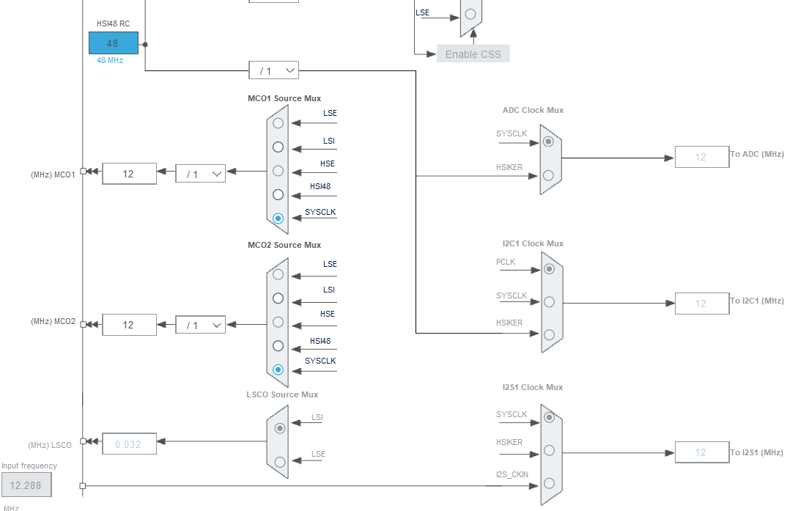The height and width of the screenshot is (511, 812).
Task: Select LSE in LSCO Source Mux
Action: [280, 463]
